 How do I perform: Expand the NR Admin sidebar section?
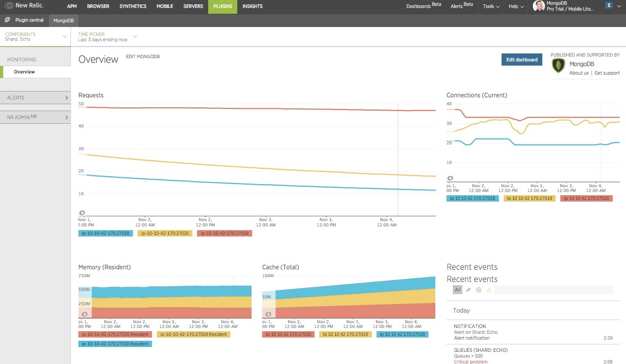tap(35, 117)
